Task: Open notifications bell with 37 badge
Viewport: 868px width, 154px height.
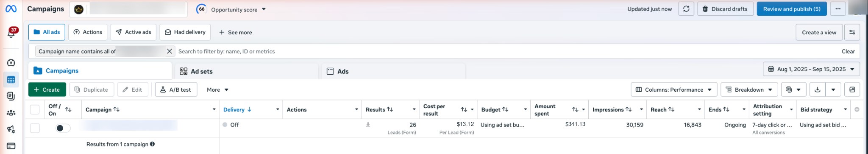Action: pos(11,33)
